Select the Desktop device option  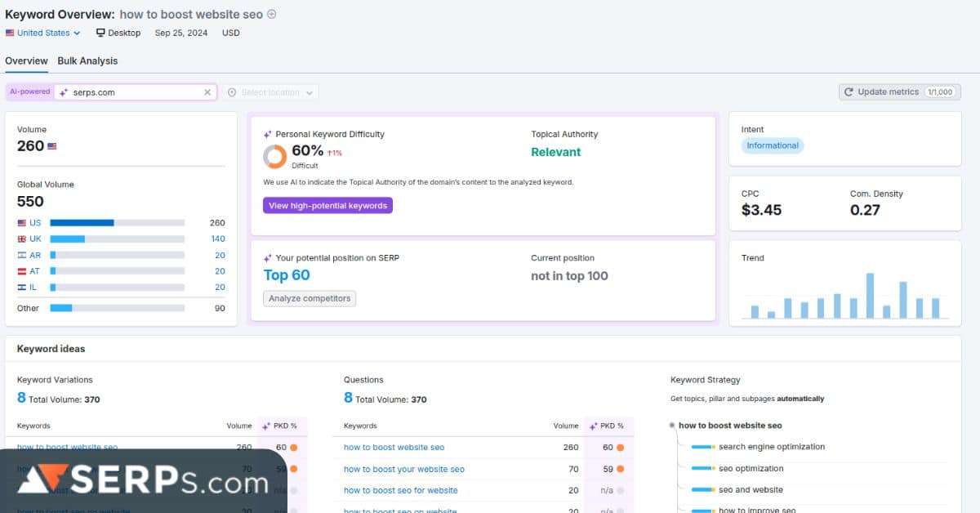118,33
